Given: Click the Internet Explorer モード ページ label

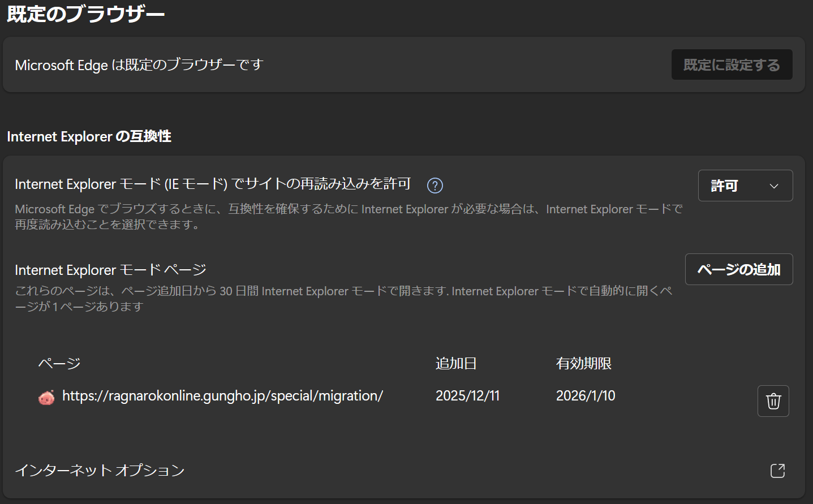Looking at the screenshot, I should tap(110, 270).
